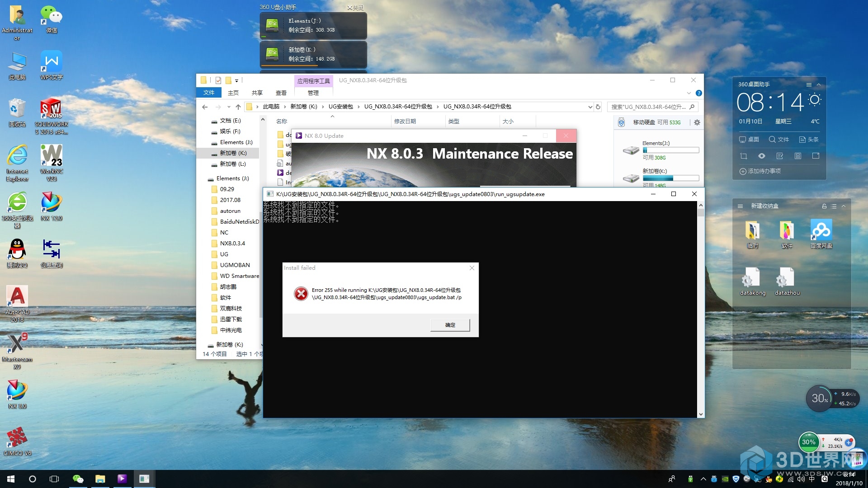
Task: Select UG安装包 in address breadcrumb
Action: tap(341, 107)
